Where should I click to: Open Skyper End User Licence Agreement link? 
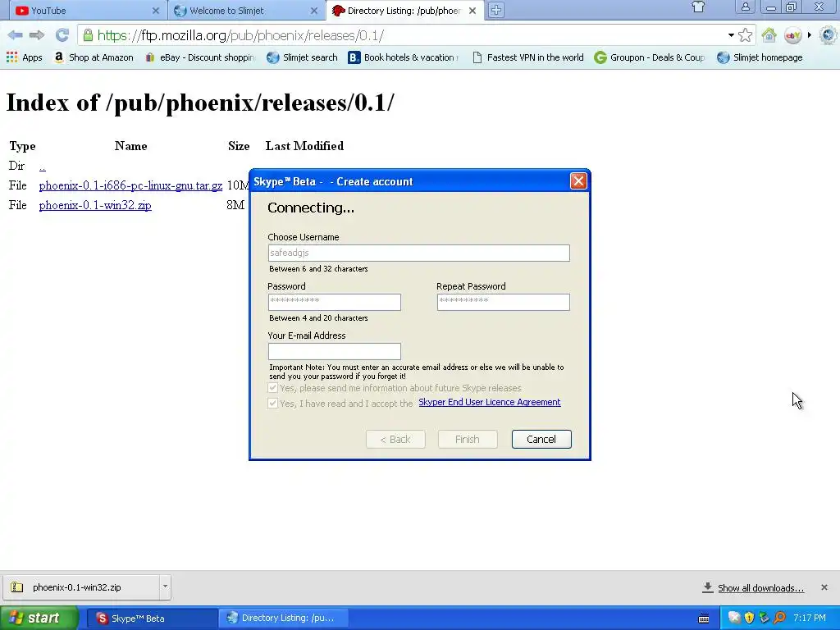tap(490, 402)
